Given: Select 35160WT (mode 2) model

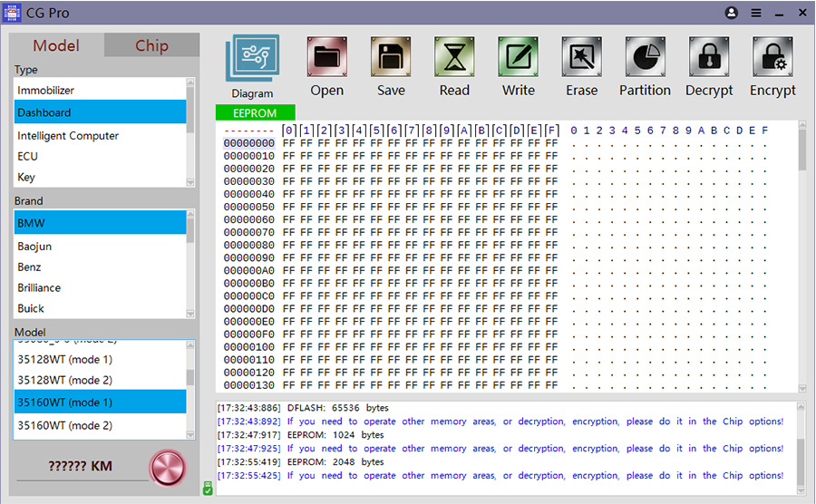Looking at the screenshot, I should 100,425.
